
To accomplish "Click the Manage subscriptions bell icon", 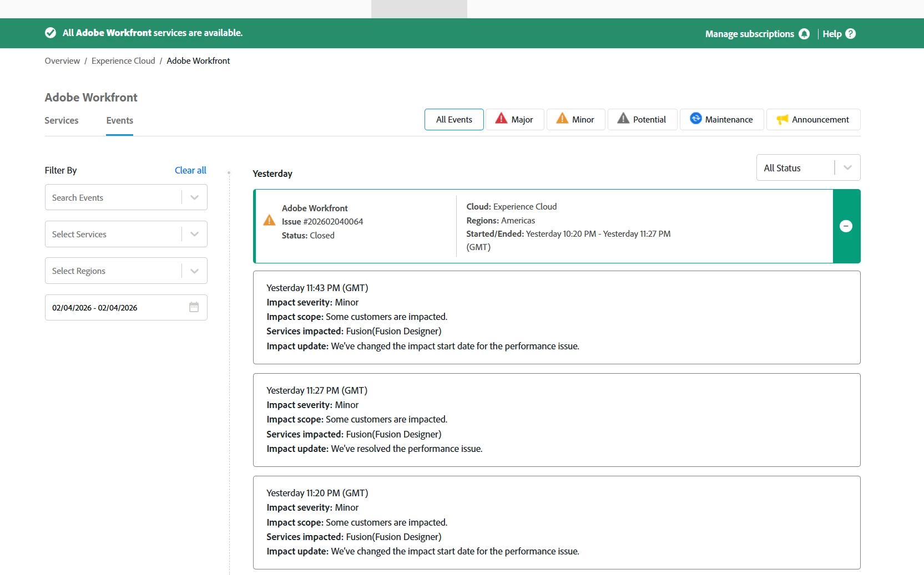I will pyautogui.click(x=804, y=34).
